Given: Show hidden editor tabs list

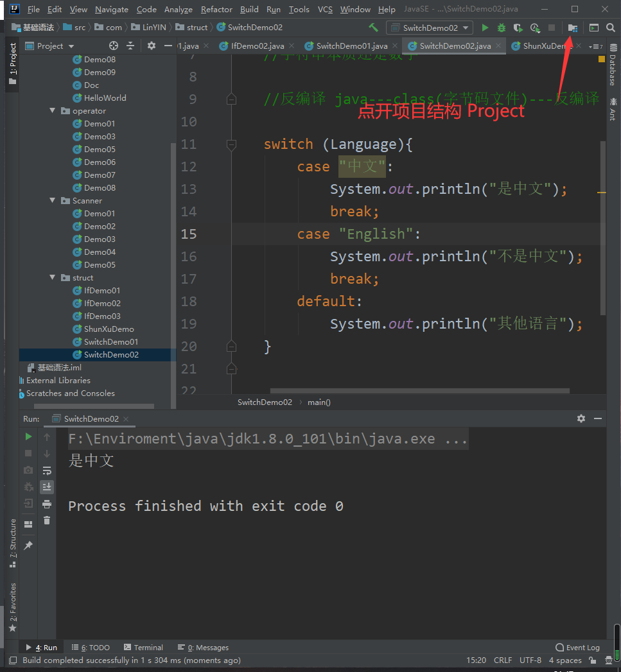Looking at the screenshot, I should click(x=596, y=46).
